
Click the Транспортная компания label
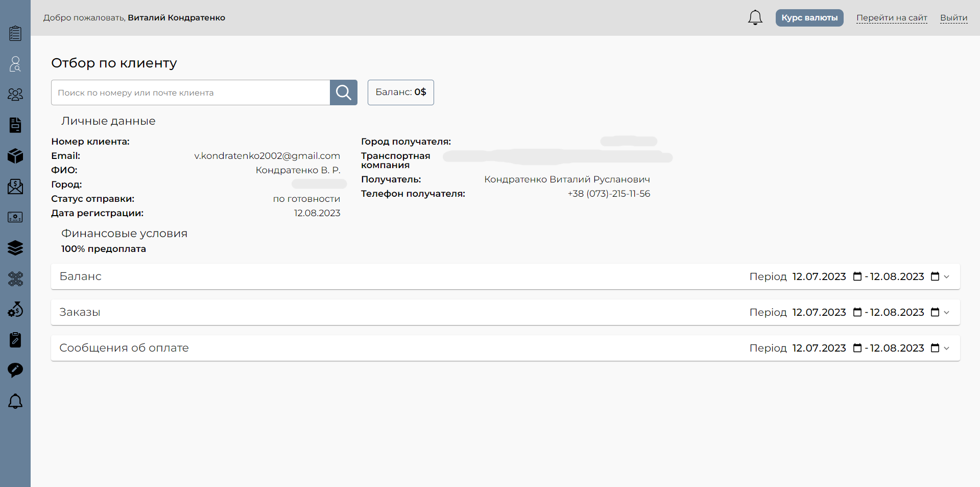tap(396, 160)
